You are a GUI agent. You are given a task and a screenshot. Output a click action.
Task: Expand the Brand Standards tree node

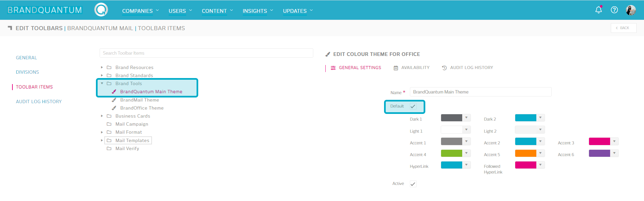(102, 75)
